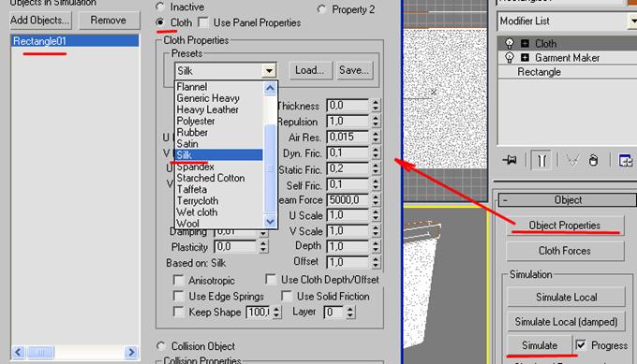Click Simulate Local (damped) button
Screen dimensions: 637x364
(x=566, y=322)
